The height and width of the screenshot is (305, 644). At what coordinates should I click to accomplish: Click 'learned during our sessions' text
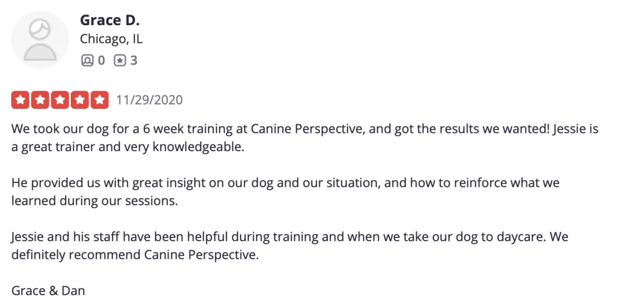(x=94, y=201)
